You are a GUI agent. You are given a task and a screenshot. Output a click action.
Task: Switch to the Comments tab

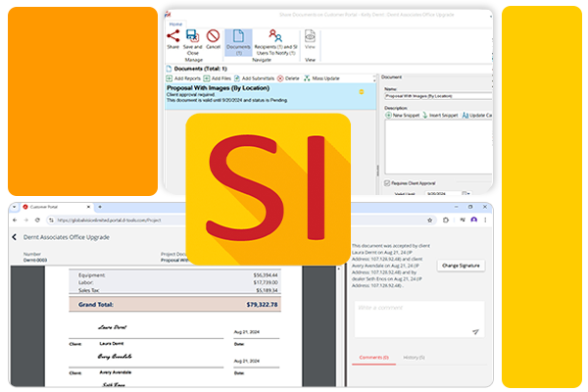tap(370, 358)
